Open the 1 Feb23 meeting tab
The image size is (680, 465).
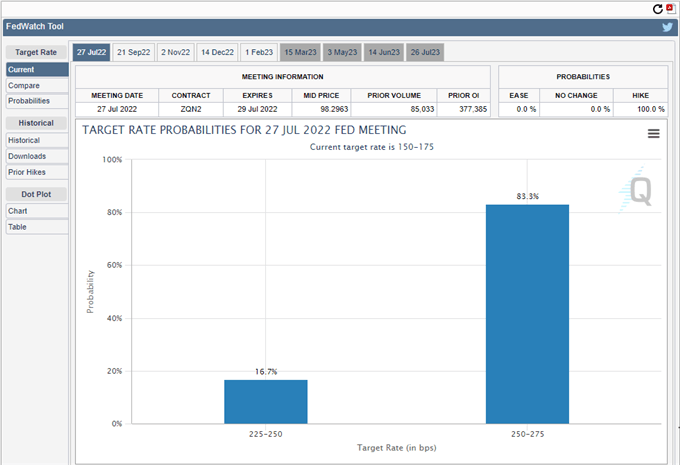[x=259, y=52]
